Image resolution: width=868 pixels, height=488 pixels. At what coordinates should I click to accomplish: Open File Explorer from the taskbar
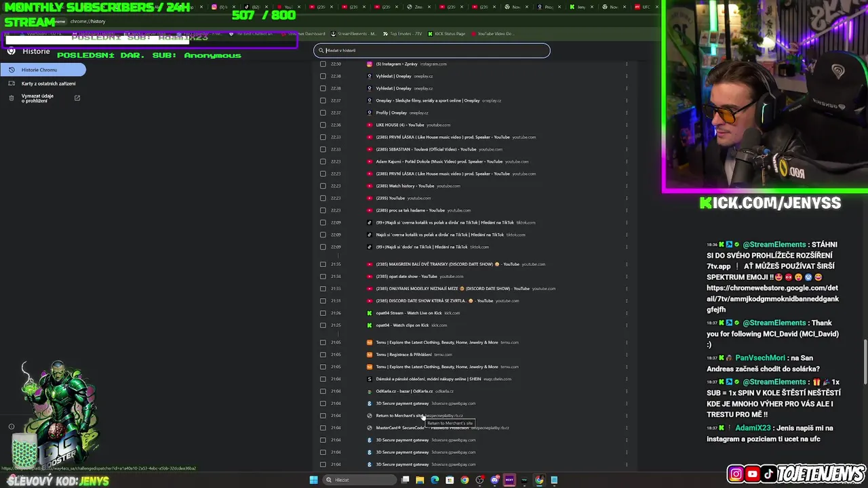tap(420, 480)
